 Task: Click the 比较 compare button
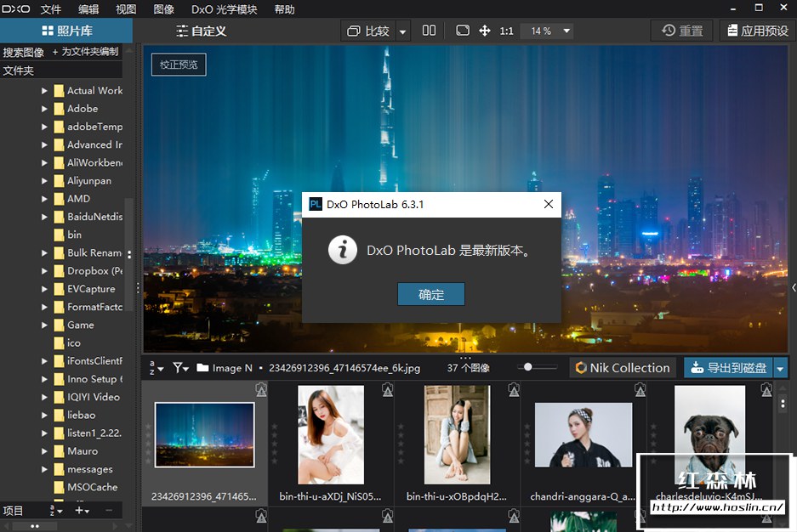(368, 31)
